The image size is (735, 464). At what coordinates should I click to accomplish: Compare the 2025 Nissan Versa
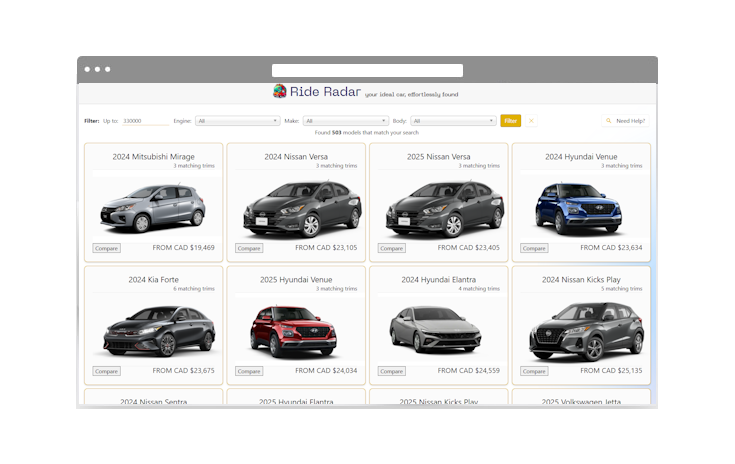391,248
